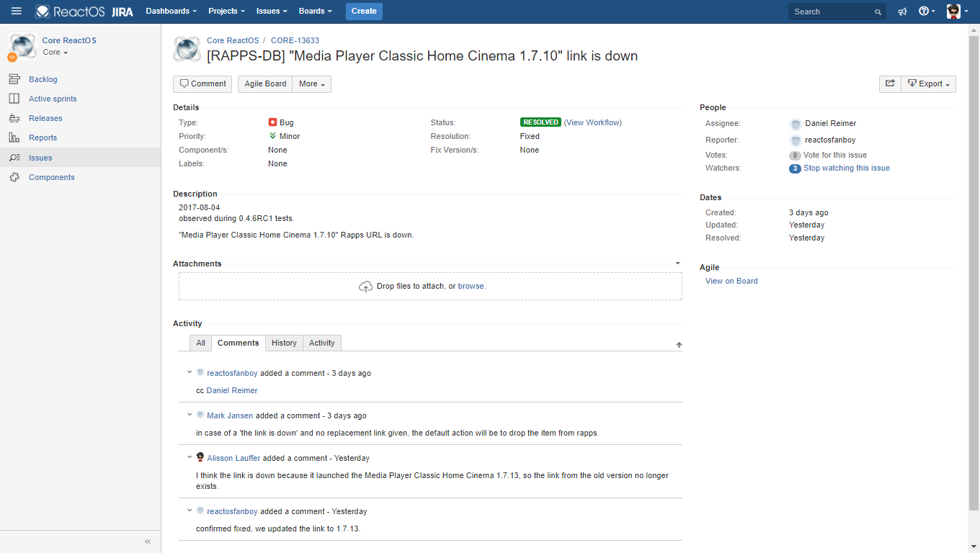Switch to the All activity tab
This screenshot has height=553, width=980.
(x=200, y=343)
